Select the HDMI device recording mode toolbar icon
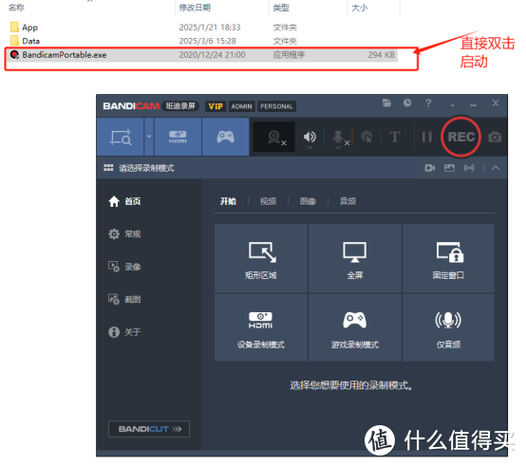 178,137
